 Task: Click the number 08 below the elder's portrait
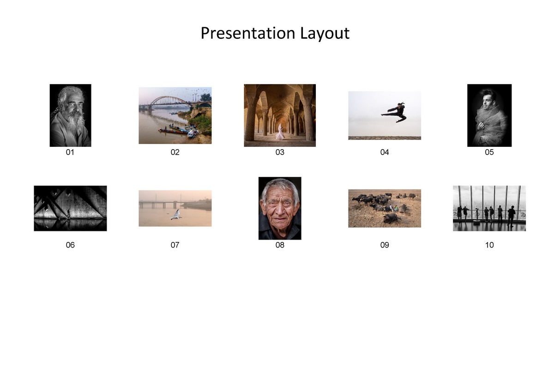click(279, 246)
